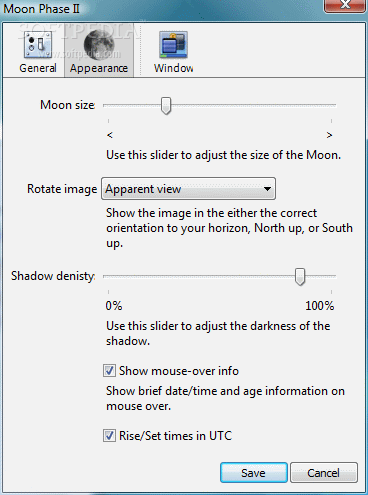The height and width of the screenshot is (495, 368).
Task: Click the Moon size slider thumb
Action: [166, 106]
